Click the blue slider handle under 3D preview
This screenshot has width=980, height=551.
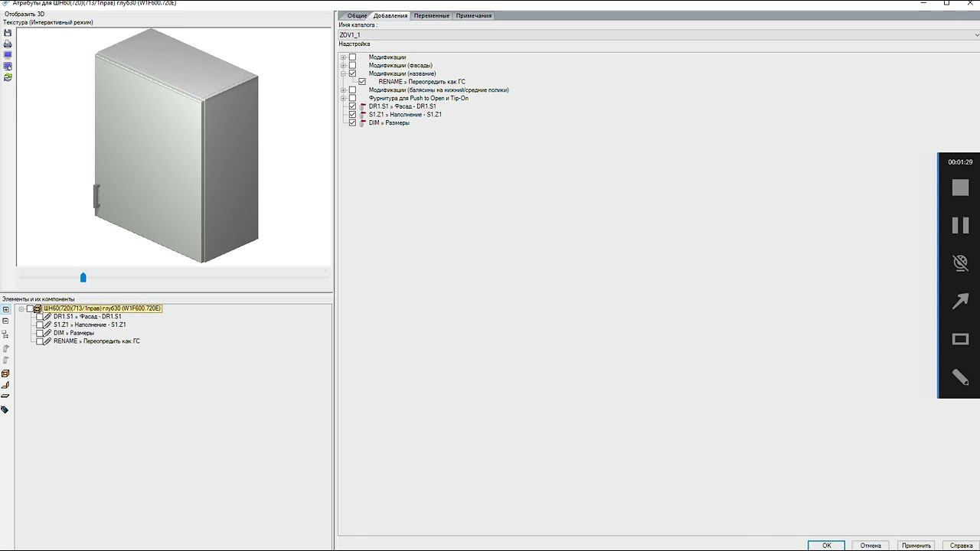tap(83, 277)
